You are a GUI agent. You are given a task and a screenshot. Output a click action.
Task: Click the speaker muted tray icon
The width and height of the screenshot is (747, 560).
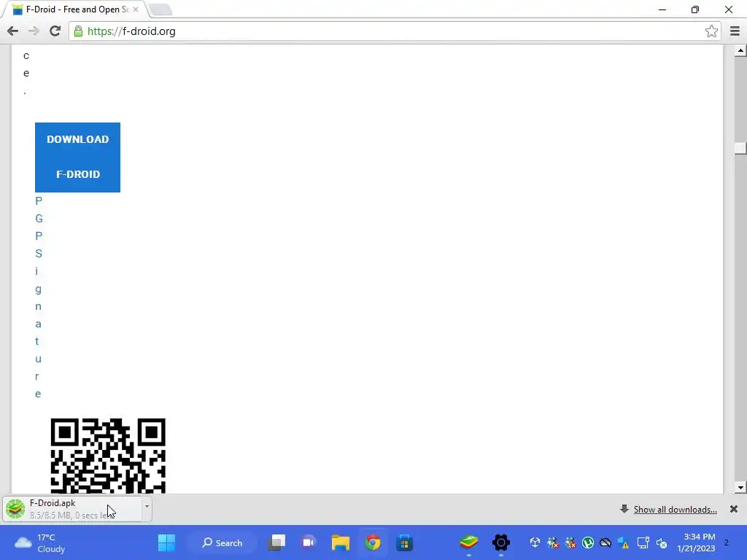[x=661, y=542]
